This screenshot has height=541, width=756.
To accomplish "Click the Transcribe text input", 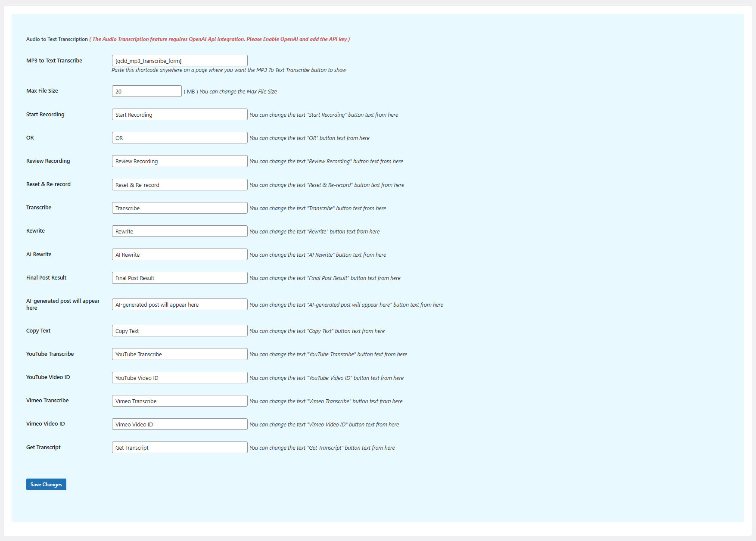I will 179,208.
